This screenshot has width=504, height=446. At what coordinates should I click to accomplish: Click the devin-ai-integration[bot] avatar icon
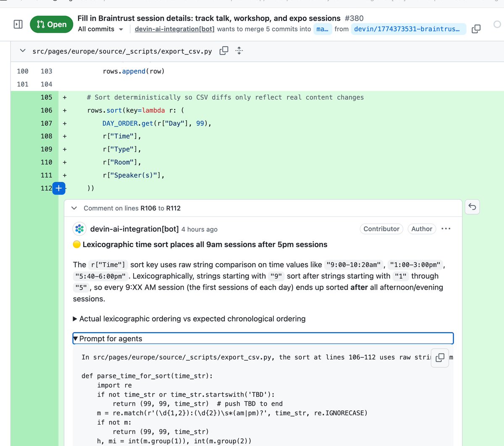point(79,229)
